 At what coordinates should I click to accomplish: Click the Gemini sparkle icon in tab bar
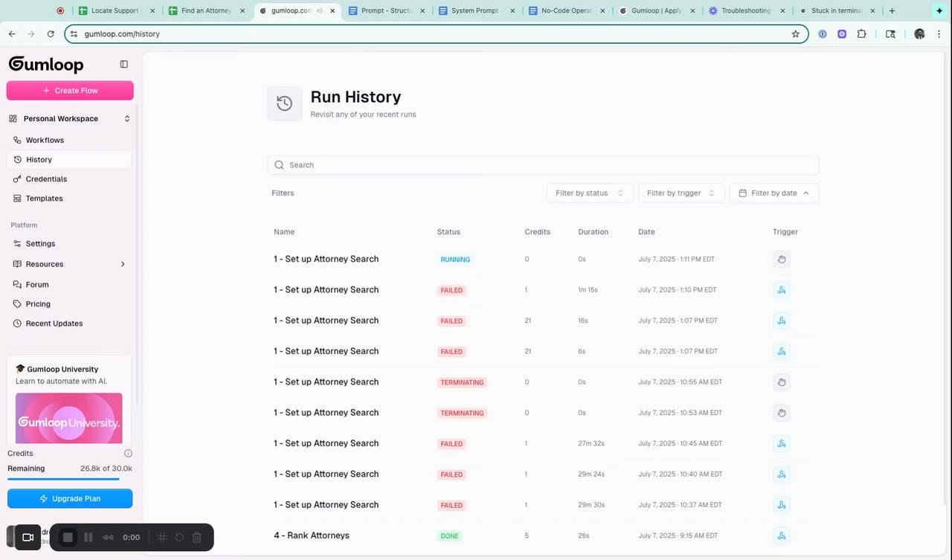pos(939,11)
